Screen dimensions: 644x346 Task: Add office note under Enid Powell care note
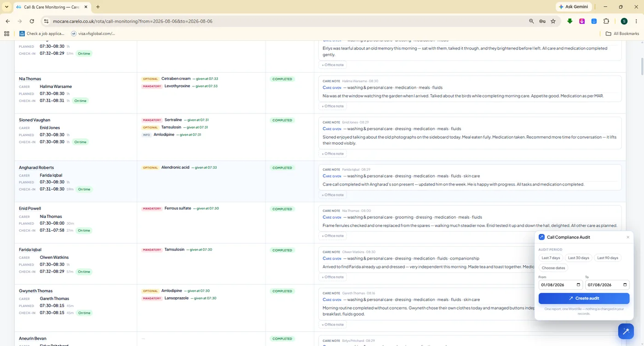click(x=333, y=236)
